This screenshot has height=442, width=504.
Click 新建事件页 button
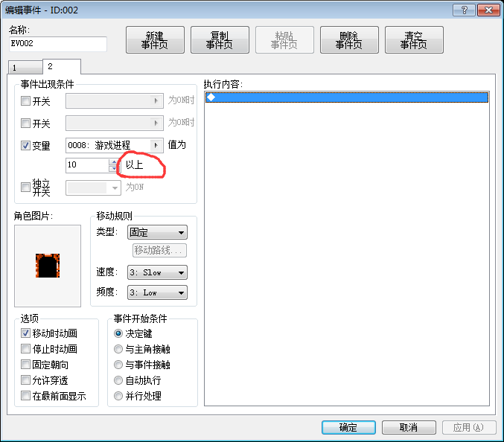155,40
